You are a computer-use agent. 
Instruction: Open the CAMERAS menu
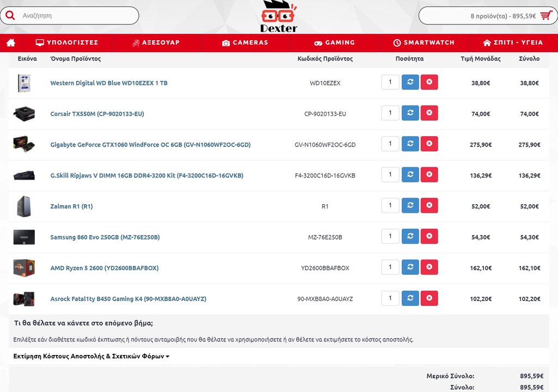(x=245, y=42)
